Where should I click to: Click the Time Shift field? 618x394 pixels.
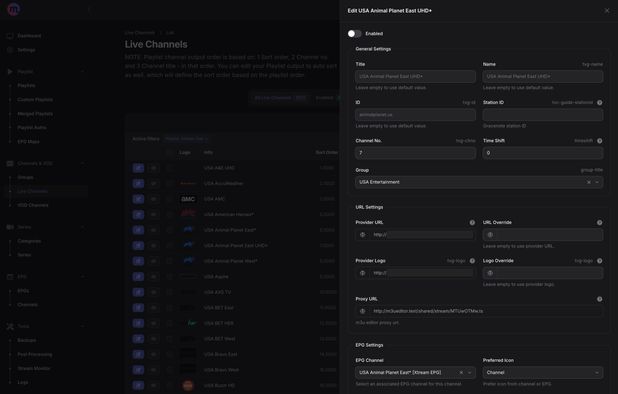pyautogui.click(x=542, y=153)
